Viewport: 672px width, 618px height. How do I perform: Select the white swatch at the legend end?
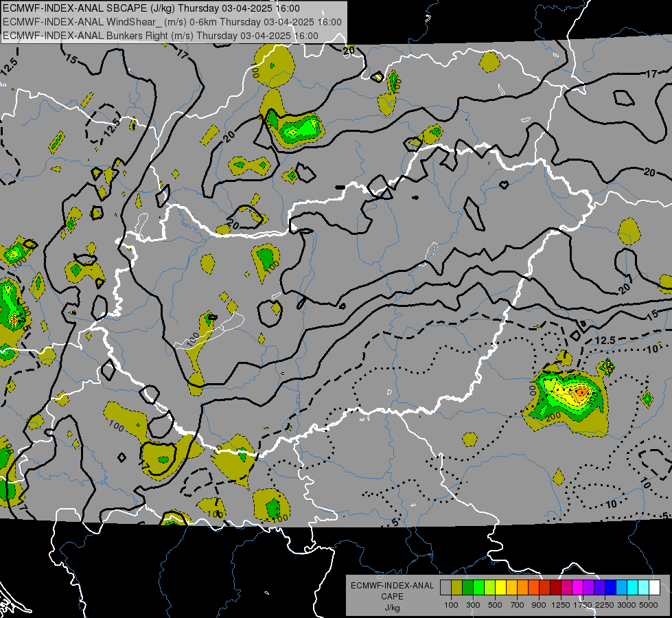coord(655,588)
